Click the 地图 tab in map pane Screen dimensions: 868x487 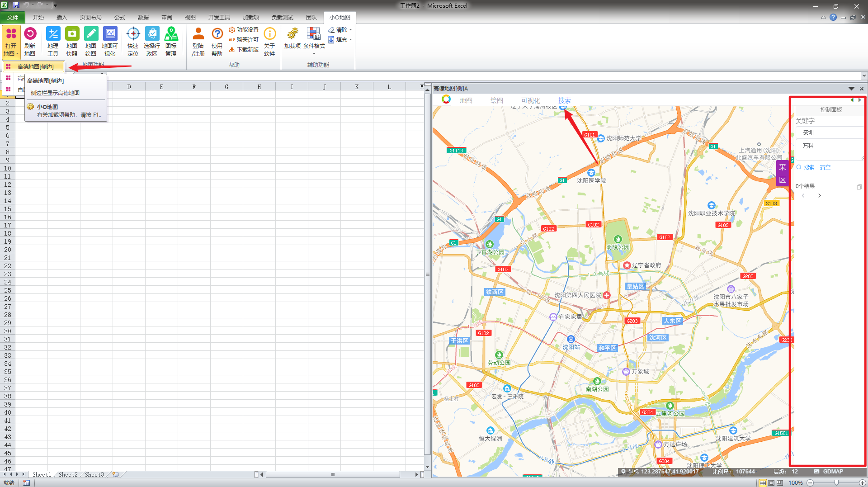[x=466, y=100]
